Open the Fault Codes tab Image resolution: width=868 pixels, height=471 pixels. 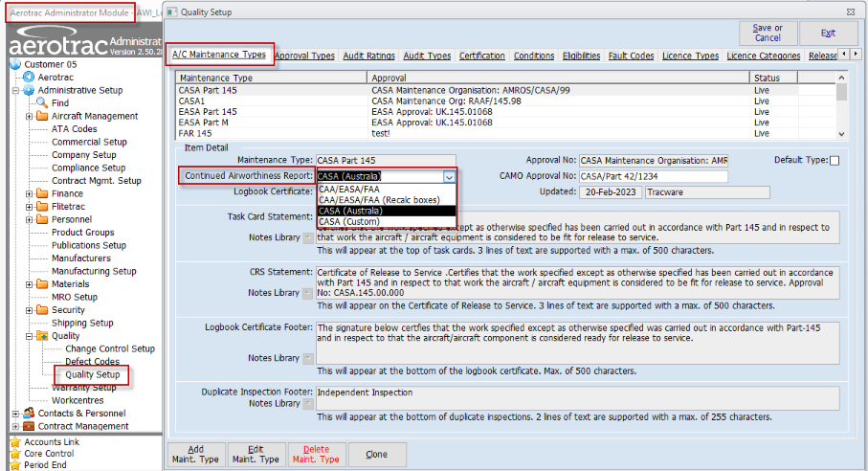point(631,56)
